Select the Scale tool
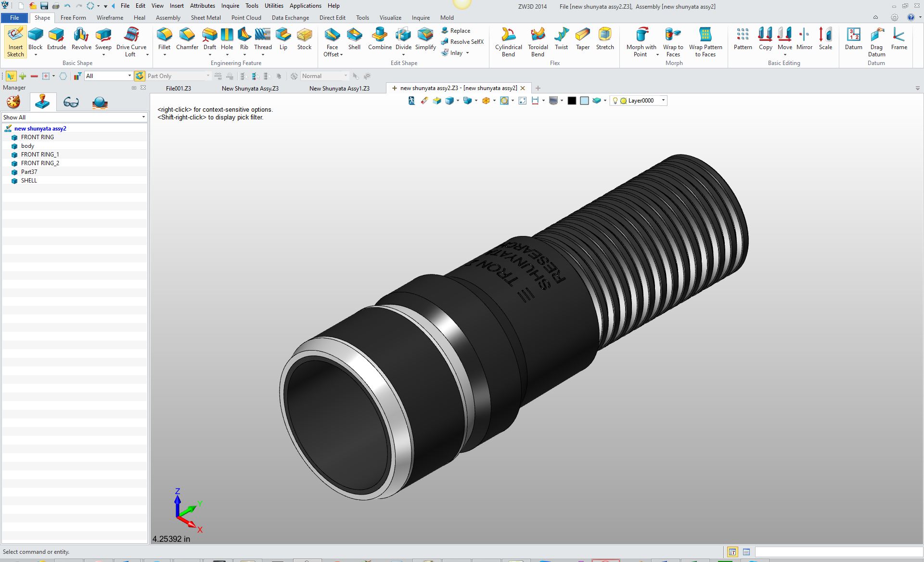Viewport: 924px width, 562px height. pos(825,39)
